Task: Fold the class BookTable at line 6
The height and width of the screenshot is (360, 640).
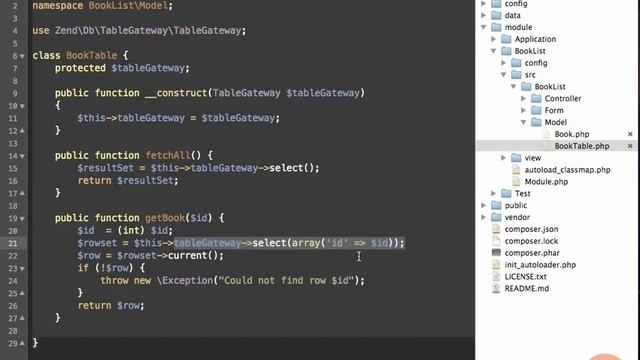Action: 22,56
